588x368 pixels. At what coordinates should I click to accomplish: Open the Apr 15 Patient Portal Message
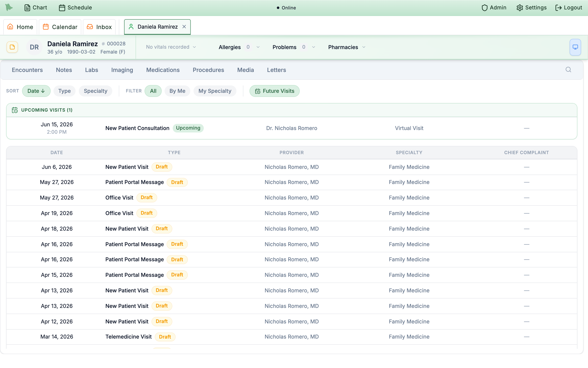coord(292,275)
